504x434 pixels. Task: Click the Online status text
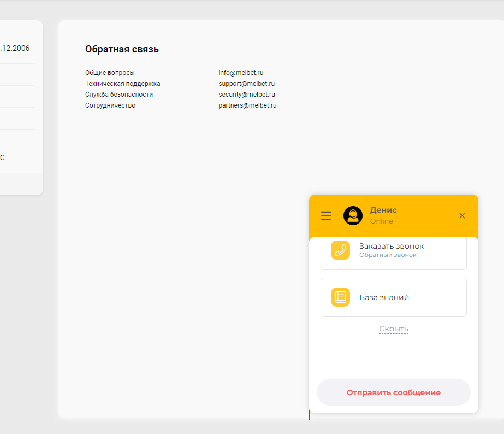[382, 221]
